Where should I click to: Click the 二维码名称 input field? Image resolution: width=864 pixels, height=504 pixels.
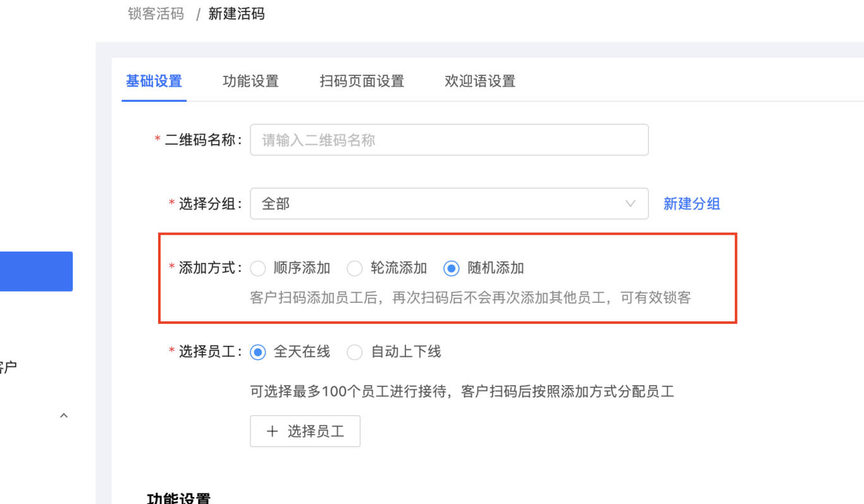(449, 140)
